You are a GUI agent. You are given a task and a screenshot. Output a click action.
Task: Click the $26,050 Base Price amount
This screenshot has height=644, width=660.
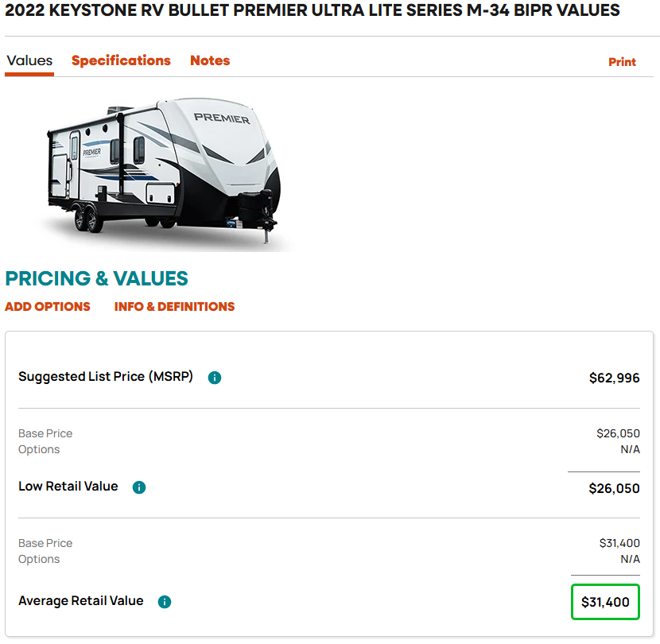pyautogui.click(x=618, y=433)
